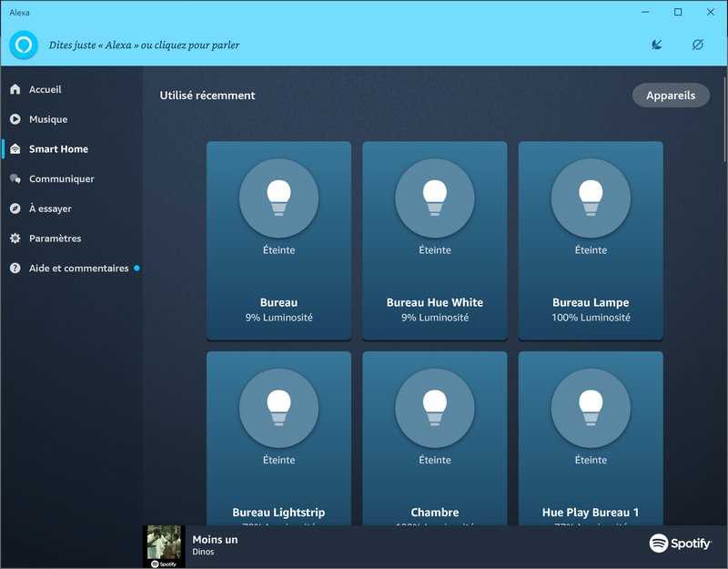Enable the Hue Play Bureau 1 light
Viewport: 728px width, 569px height.
pyautogui.click(x=591, y=409)
